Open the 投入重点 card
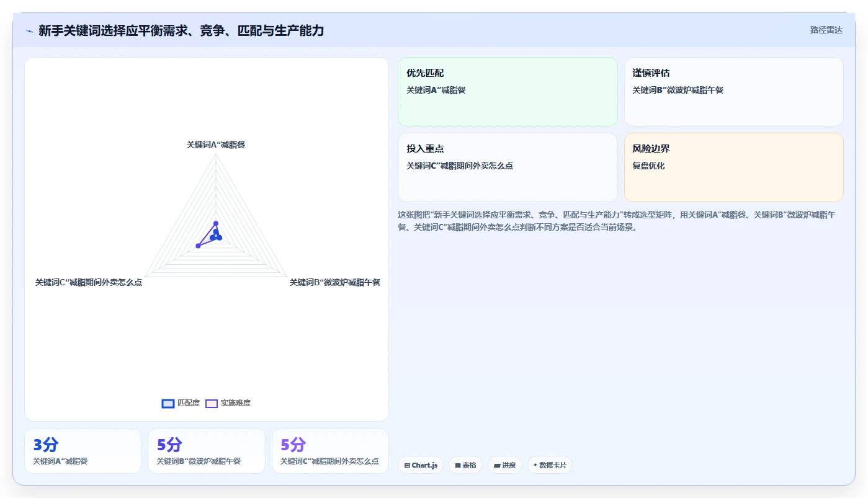Viewport: 868px width, 498px height. [508, 167]
